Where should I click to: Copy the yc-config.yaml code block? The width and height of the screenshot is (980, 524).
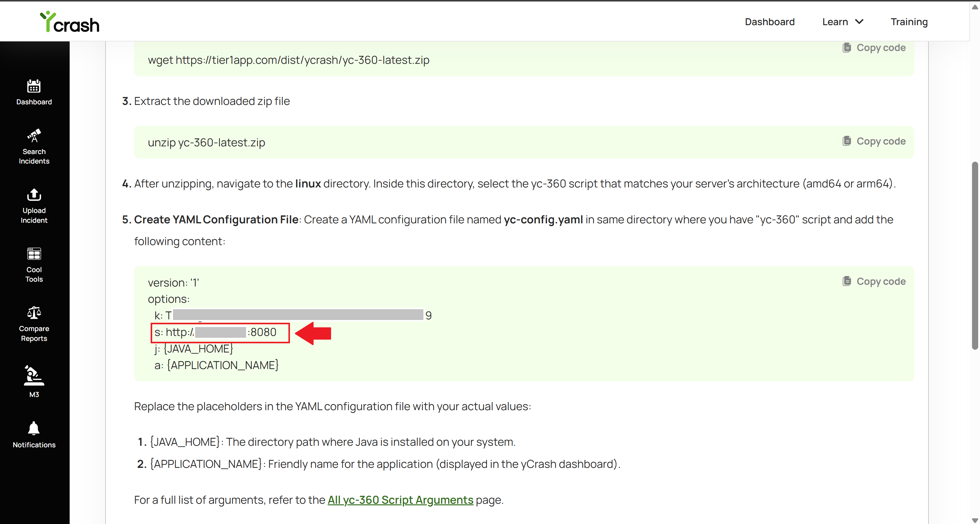(x=874, y=281)
